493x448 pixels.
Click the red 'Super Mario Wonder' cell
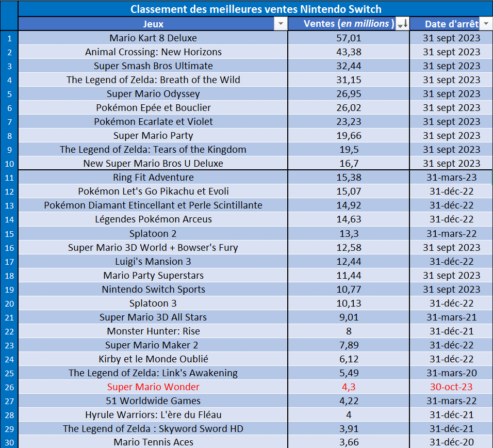[153, 387]
